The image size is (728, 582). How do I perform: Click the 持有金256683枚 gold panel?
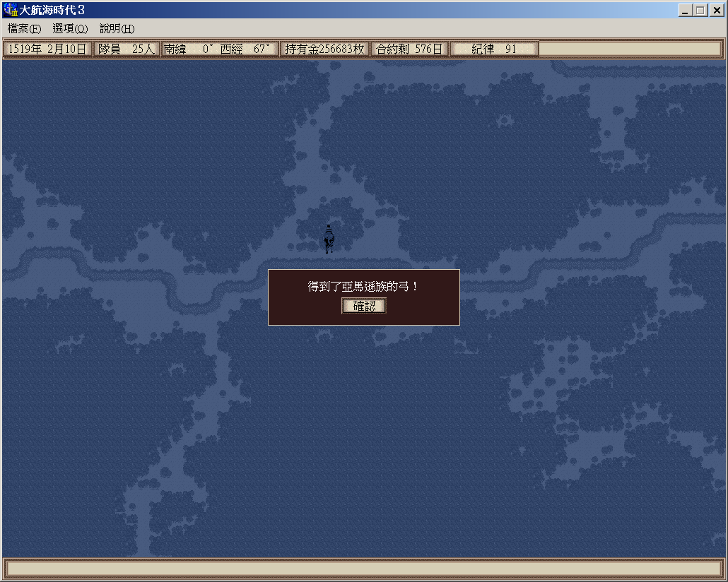point(324,49)
